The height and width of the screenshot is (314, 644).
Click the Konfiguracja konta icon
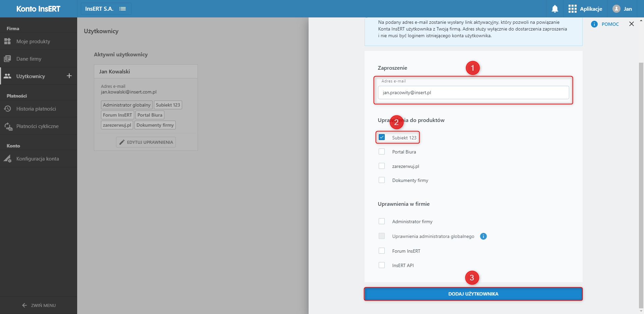[x=7, y=159]
